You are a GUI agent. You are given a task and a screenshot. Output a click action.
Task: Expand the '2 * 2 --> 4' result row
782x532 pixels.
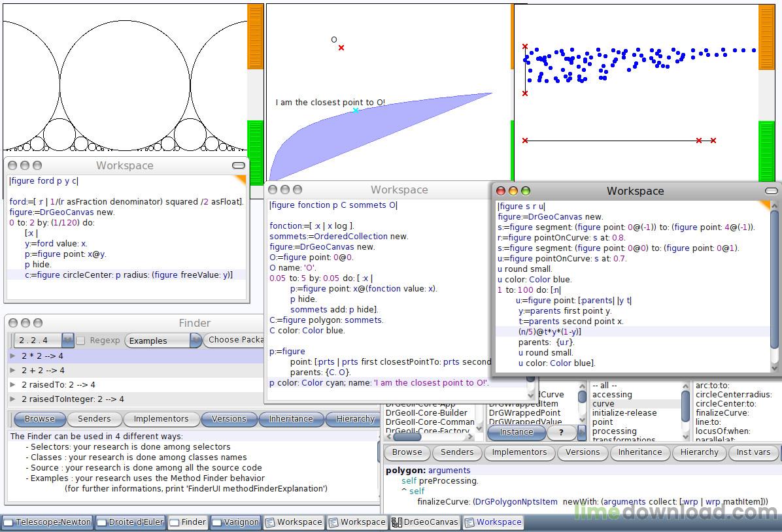click(13, 356)
